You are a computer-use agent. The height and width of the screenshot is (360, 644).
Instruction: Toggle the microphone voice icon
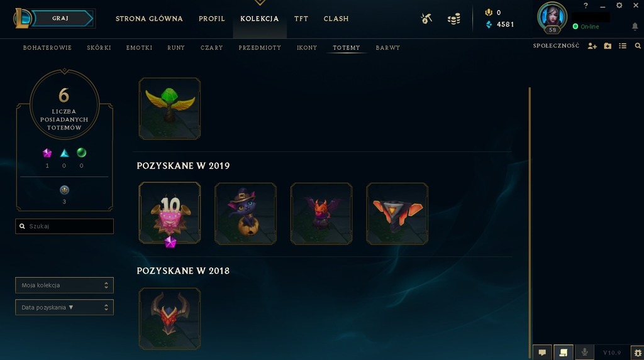click(584, 352)
